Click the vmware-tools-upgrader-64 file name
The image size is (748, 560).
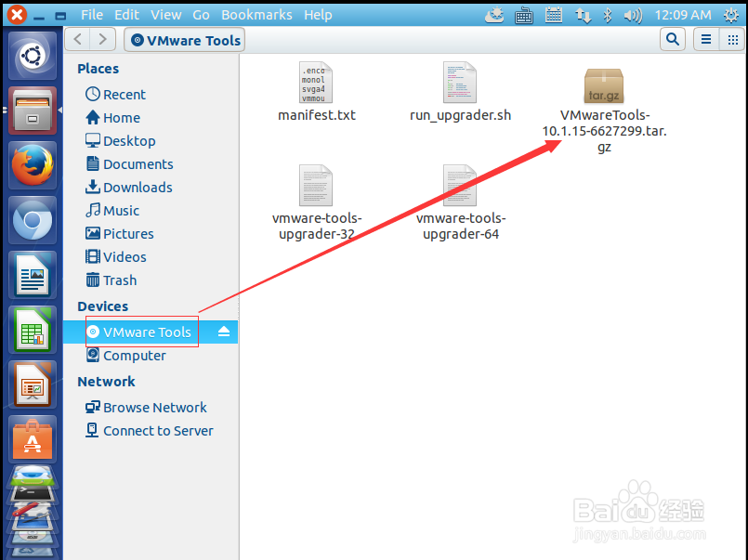click(461, 226)
